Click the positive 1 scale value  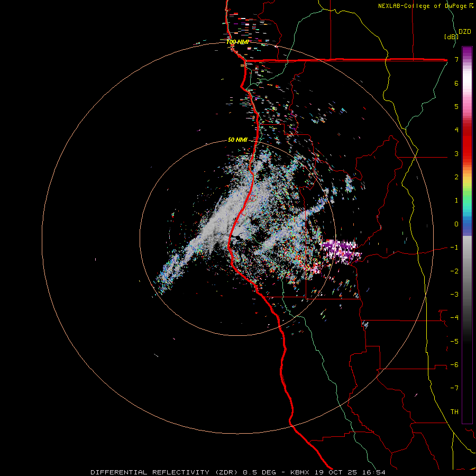point(456,200)
